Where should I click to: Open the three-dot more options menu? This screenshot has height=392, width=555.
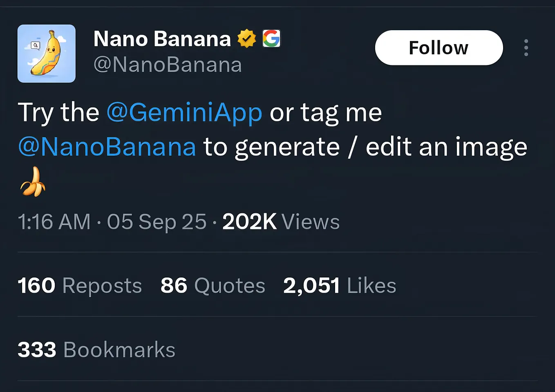[526, 47]
